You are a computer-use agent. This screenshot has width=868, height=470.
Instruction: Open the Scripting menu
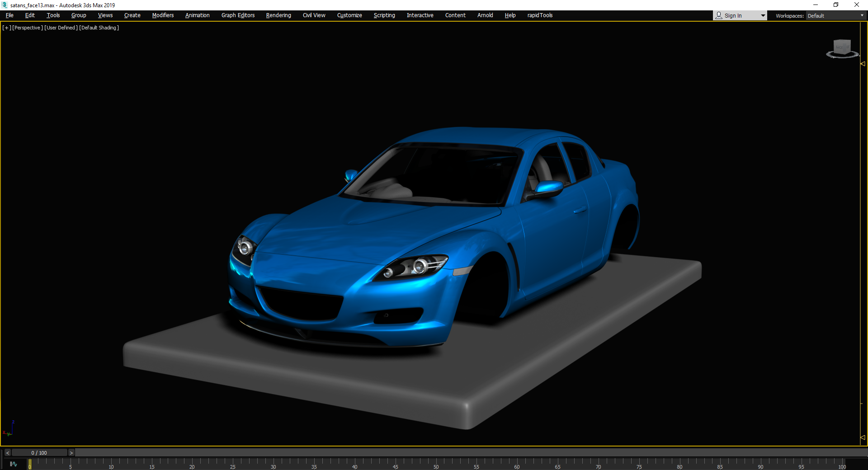click(384, 15)
